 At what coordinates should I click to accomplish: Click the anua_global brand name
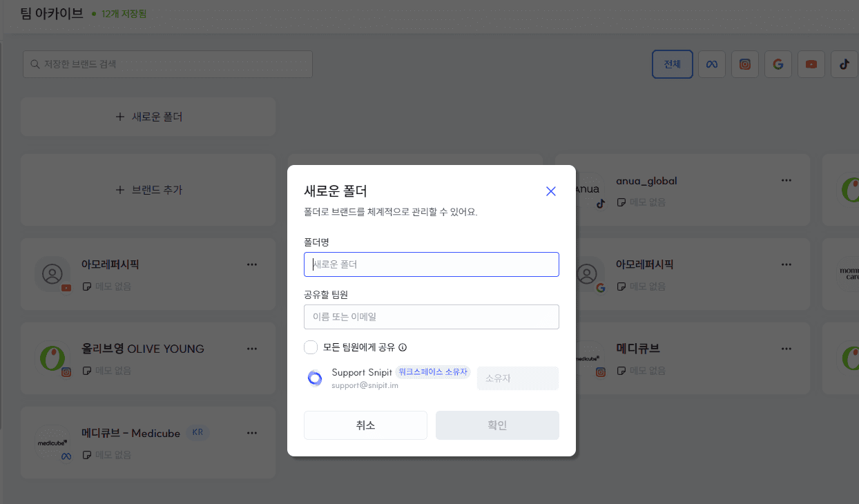point(646,181)
